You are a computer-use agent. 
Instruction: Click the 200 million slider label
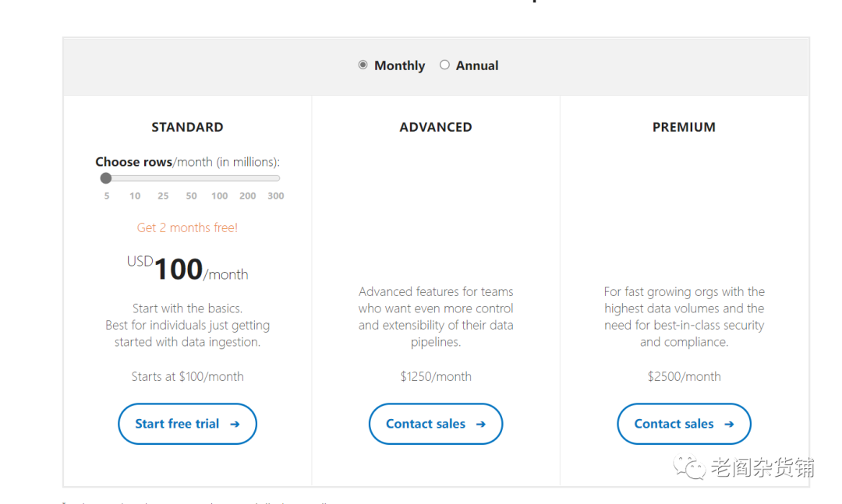point(248,196)
